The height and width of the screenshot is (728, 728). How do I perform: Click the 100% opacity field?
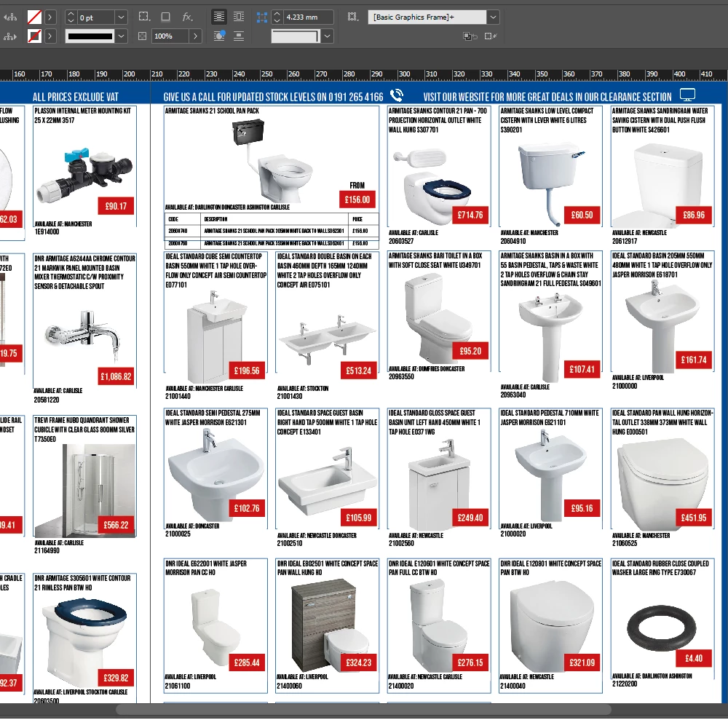[170, 36]
